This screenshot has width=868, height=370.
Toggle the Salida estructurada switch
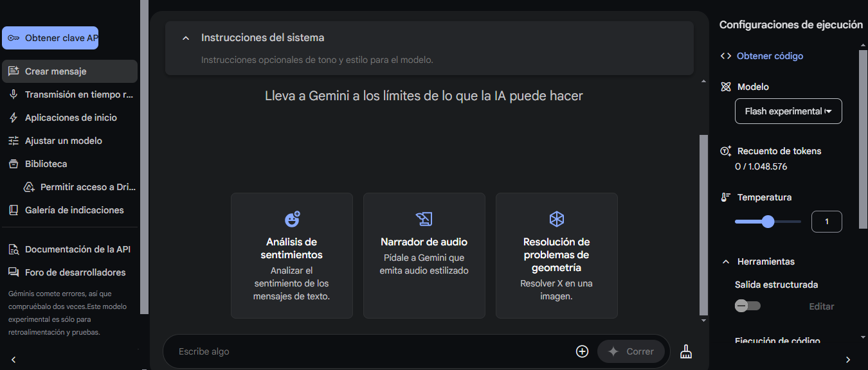748,306
